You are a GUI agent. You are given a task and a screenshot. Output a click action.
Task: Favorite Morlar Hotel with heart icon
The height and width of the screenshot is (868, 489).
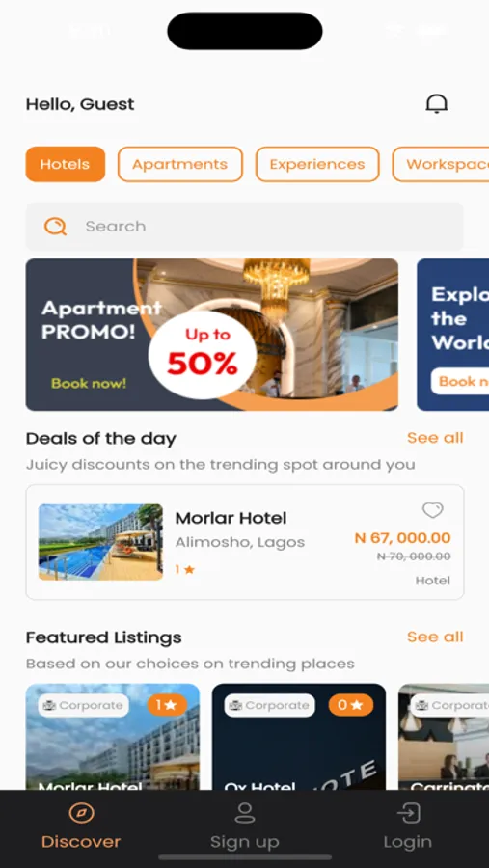click(432, 510)
